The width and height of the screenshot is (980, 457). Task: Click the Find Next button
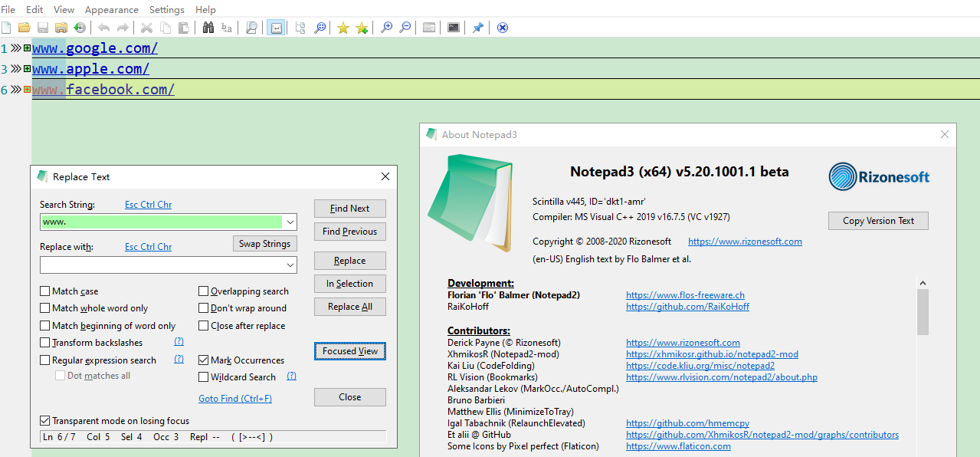tap(350, 209)
